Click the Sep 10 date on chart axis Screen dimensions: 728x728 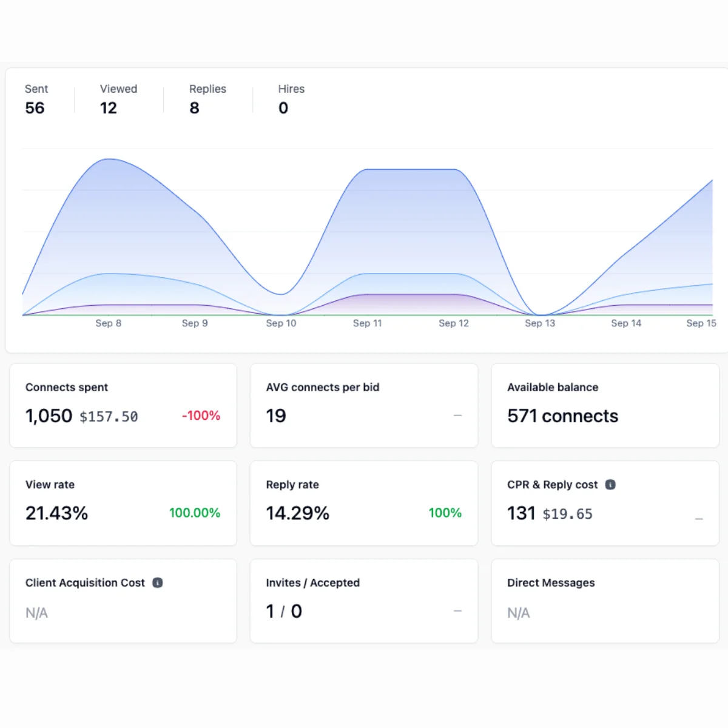281,323
